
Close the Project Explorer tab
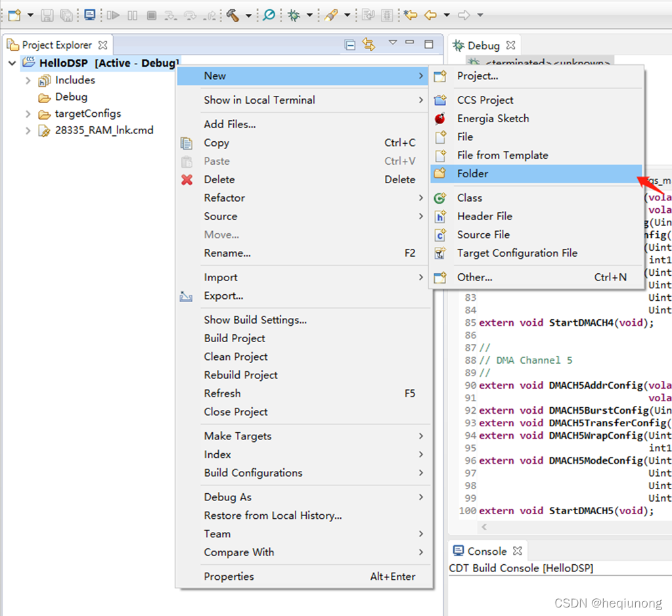(x=103, y=45)
